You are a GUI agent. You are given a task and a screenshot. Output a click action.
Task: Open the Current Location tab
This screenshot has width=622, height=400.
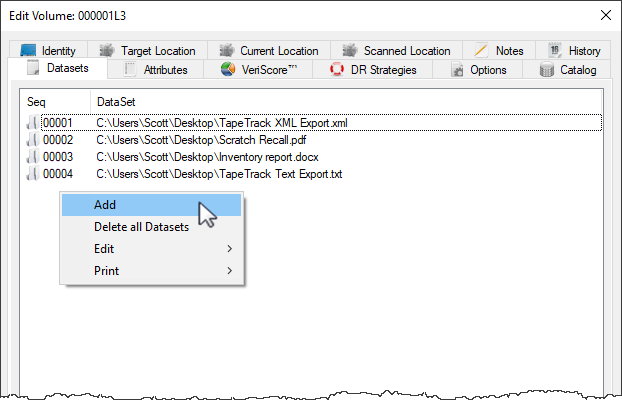point(269,50)
